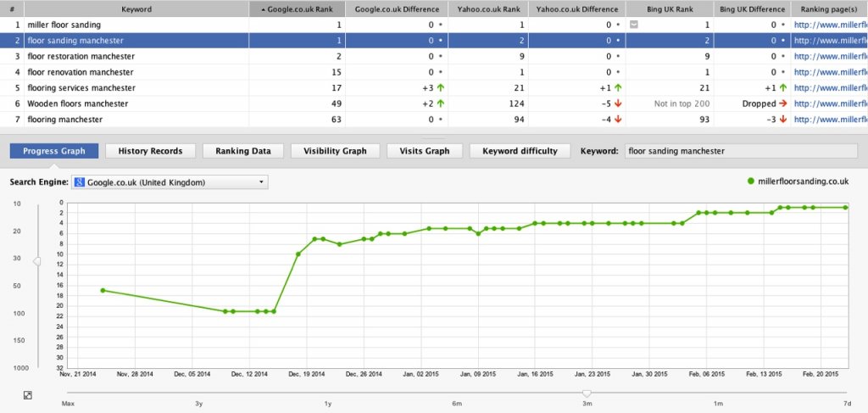Click green up arrow beside +3 Google difference

(440, 87)
